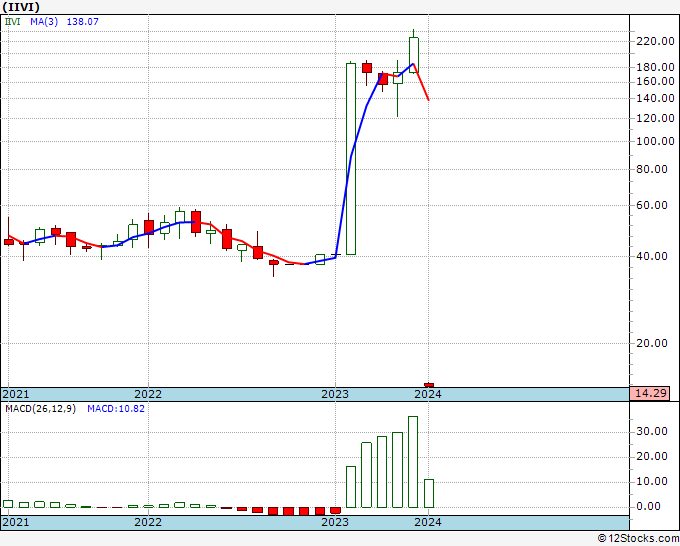This screenshot has height=546, width=680.
Task: Click the small red candlestick near 14.29
Action: pyautogui.click(x=429, y=385)
